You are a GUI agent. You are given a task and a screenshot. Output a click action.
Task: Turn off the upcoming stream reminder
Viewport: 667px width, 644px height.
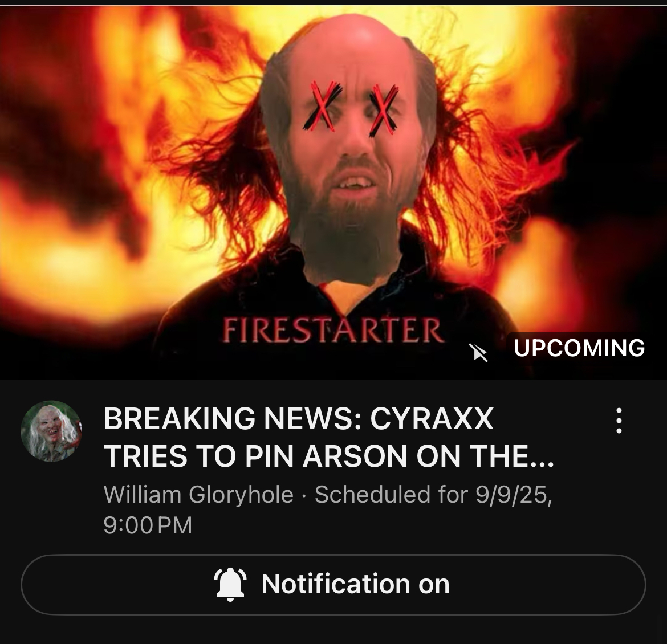[x=333, y=585]
